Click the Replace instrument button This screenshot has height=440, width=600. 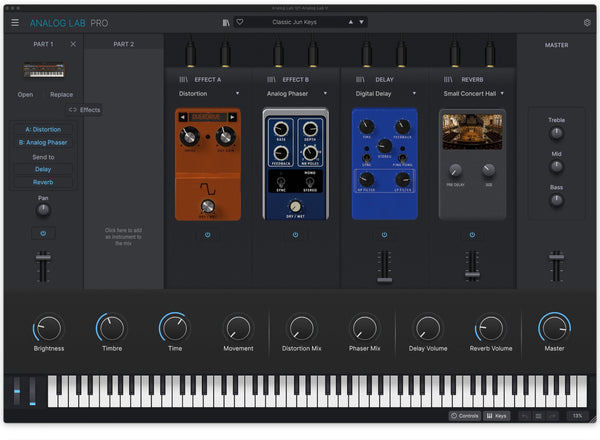coord(61,94)
